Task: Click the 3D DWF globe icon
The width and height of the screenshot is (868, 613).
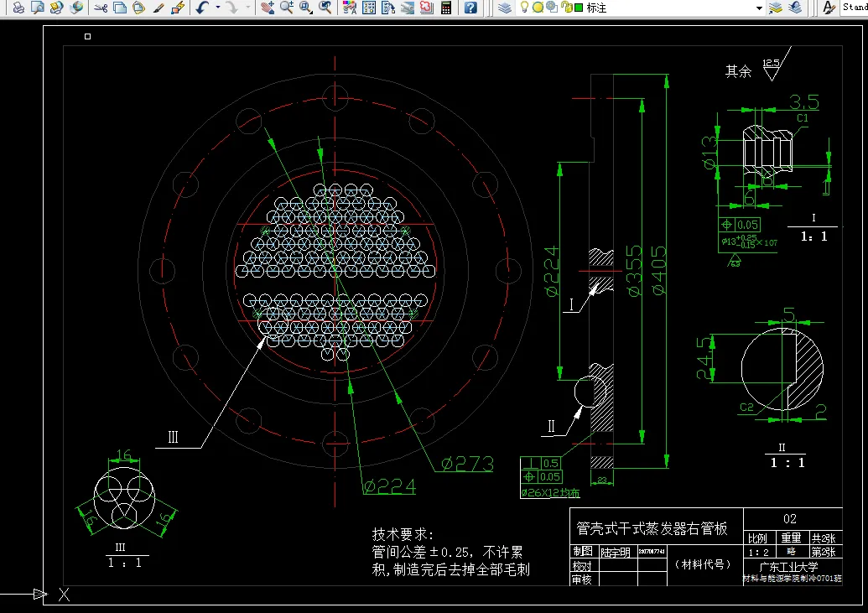Action: 76,8
